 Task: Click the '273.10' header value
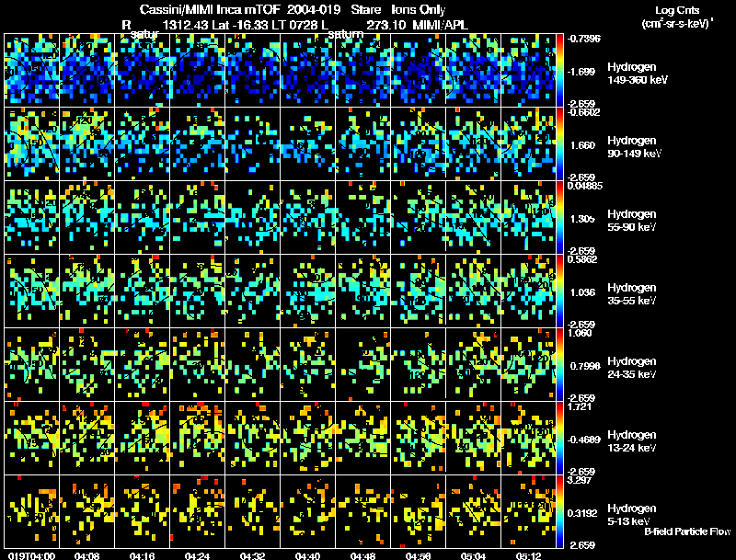[385, 25]
